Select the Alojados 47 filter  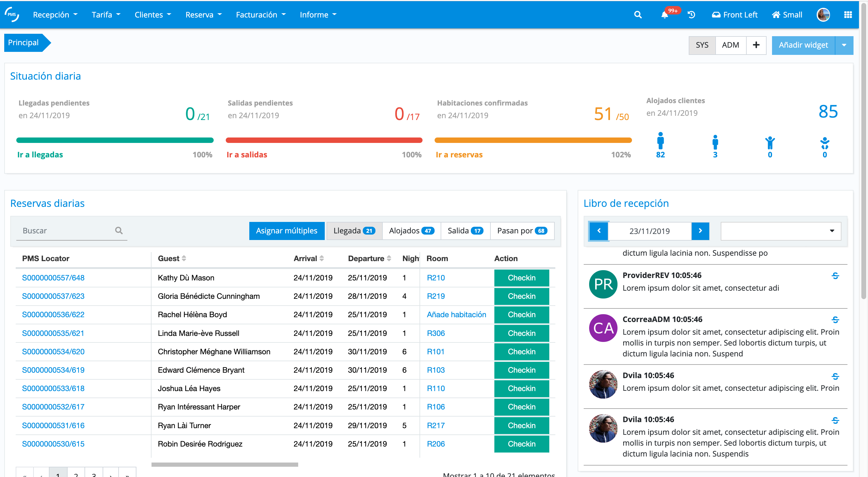click(411, 231)
